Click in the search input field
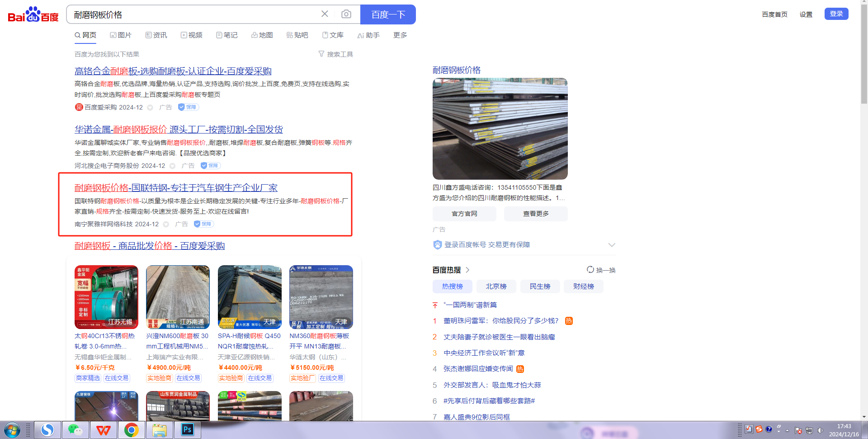Image resolution: width=868 pixels, height=439 pixels. (x=194, y=14)
